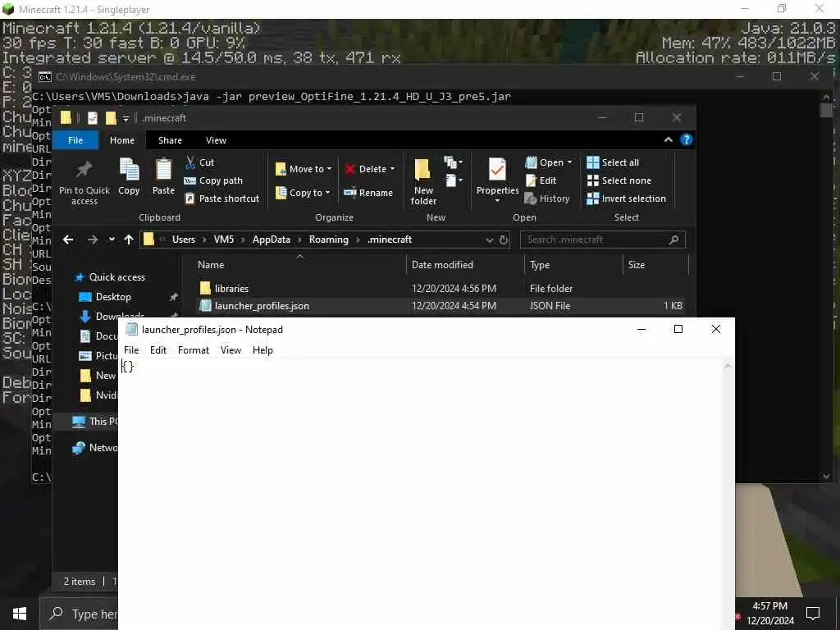Open Notepad Help menu

coord(262,349)
